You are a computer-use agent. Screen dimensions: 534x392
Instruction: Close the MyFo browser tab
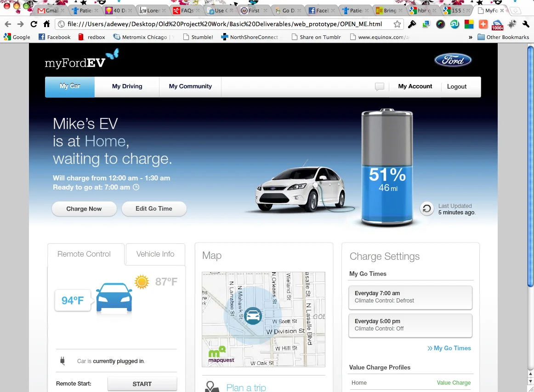pos(502,11)
